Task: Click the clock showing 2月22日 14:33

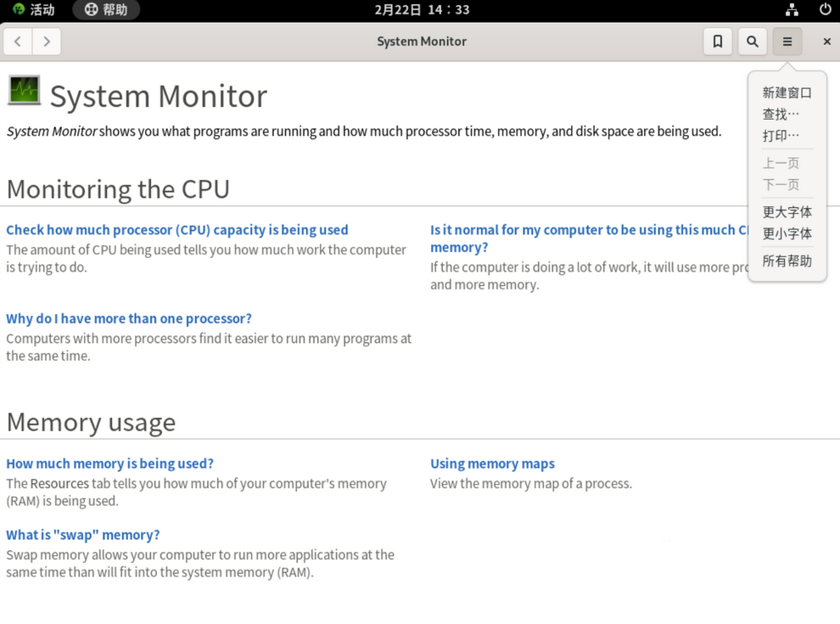Action: point(422,10)
